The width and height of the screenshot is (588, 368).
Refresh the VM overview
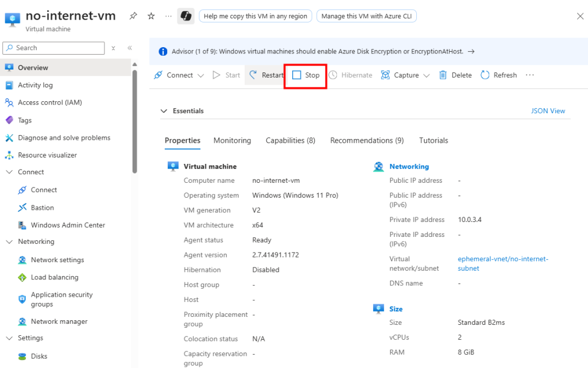pos(499,75)
